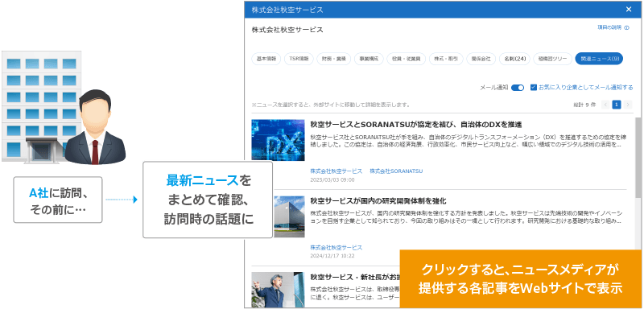Open the 株式・取引 tab

click(x=446, y=59)
